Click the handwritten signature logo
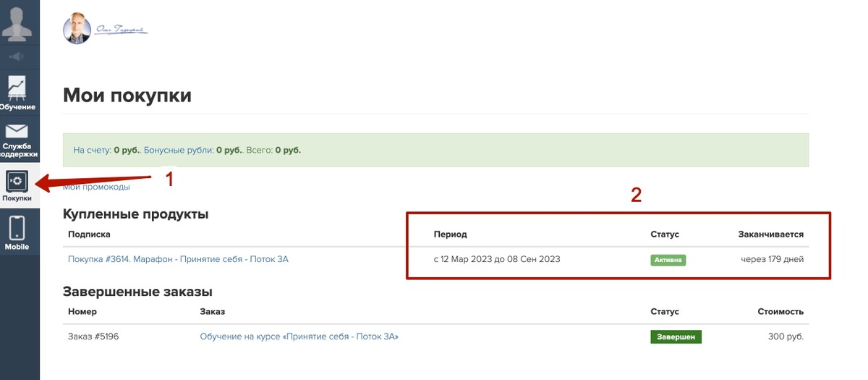 121,30
